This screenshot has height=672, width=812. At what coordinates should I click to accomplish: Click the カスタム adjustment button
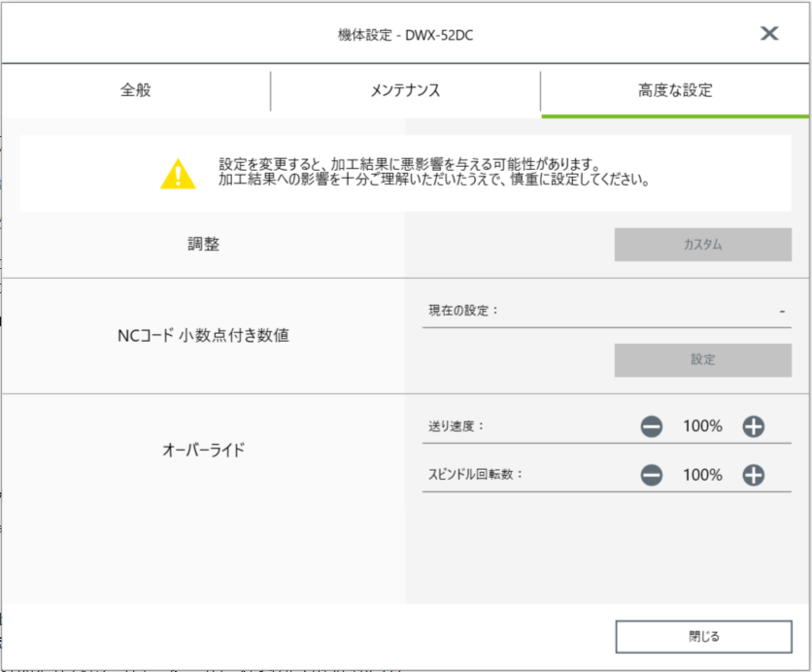[703, 245]
